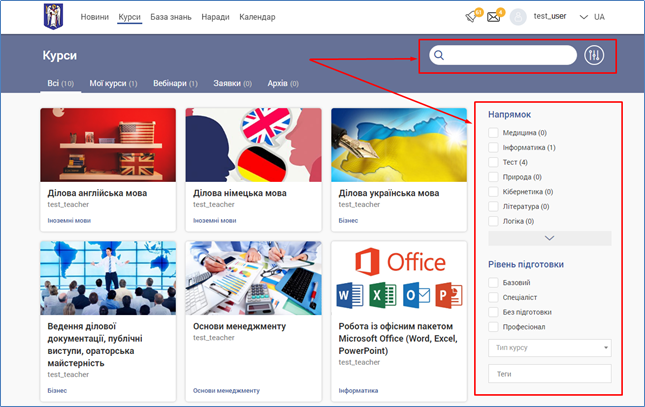
Task: Click the magnifier icon in search box
Action: (x=438, y=55)
